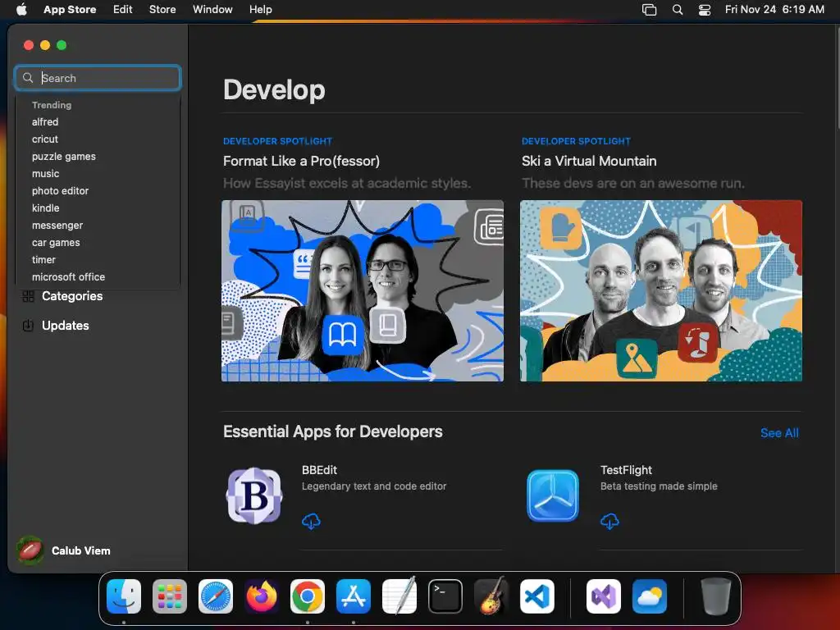Image resolution: width=840 pixels, height=630 pixels.
Task: Open the Trash in the Dock
Action: point(715,596)
